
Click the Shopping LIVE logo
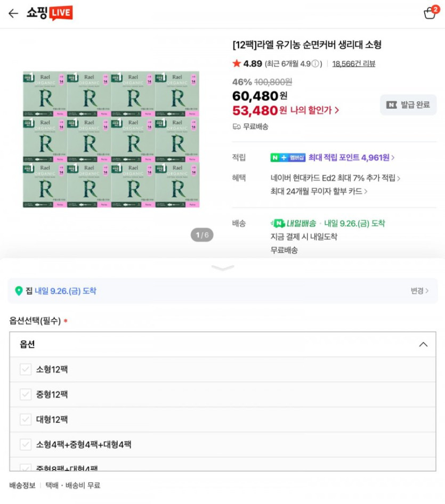click(50, 13)
